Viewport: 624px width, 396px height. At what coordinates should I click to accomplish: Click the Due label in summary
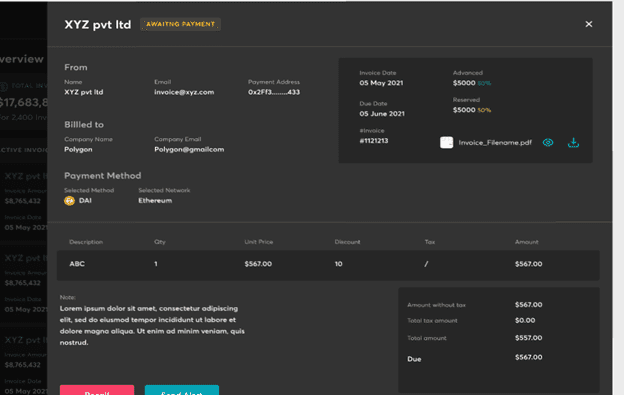[x=414, y=359]
